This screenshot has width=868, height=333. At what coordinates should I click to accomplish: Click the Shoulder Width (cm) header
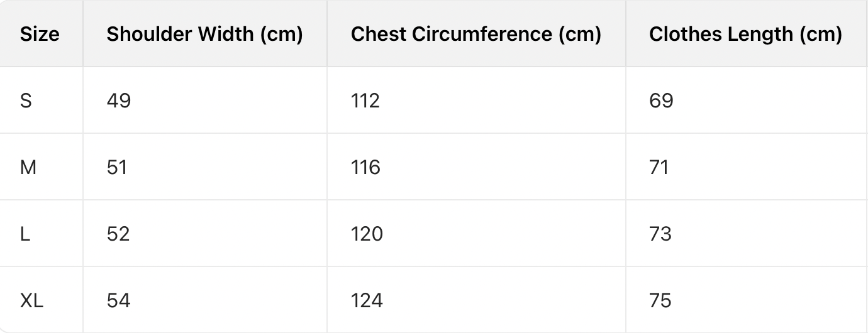click(x=204, y=34)
